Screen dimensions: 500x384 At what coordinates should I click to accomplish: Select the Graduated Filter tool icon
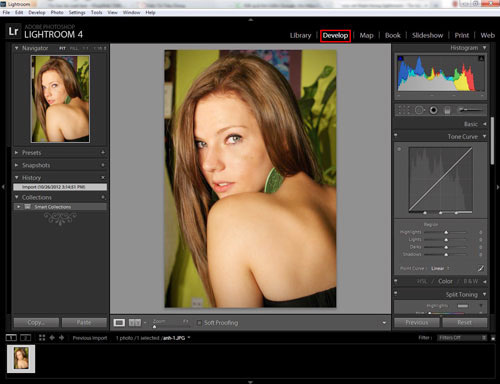click(x=447, y=110)
